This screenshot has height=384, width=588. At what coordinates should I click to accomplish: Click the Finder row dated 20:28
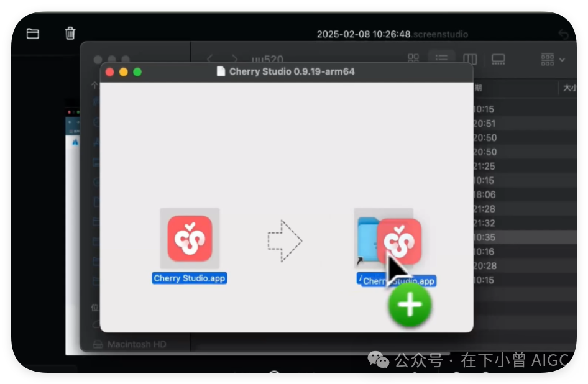pos(525,266)
